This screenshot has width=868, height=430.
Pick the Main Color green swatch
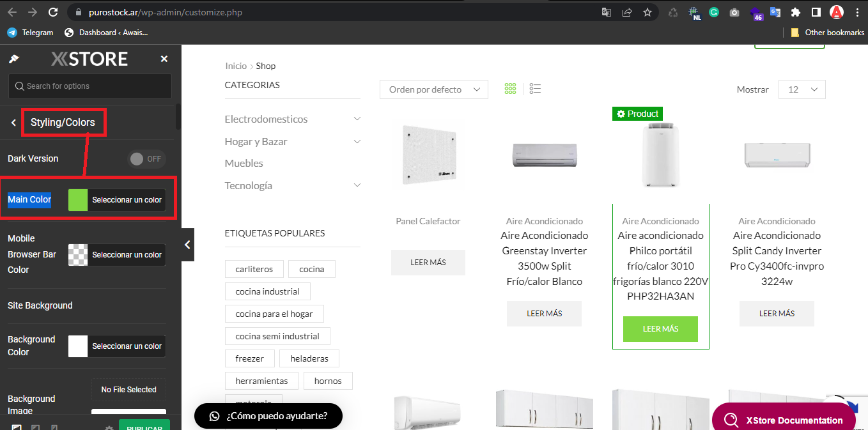coord(78,199)
